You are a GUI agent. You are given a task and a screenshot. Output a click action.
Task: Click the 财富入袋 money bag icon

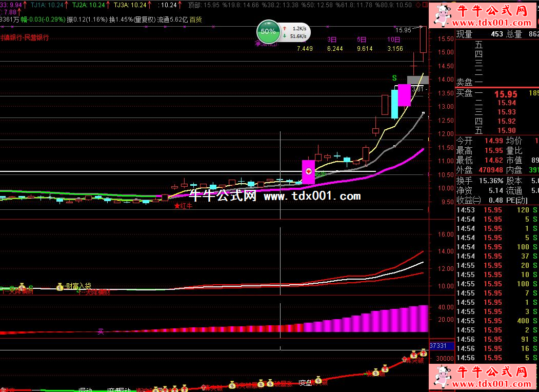click(60, 286)
